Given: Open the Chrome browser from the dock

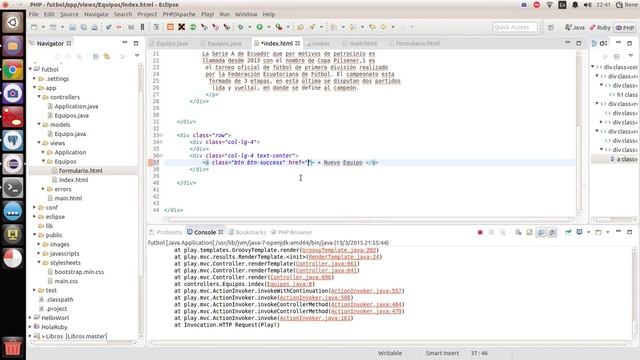Looking at the screenshot, I should coord(13,70).
